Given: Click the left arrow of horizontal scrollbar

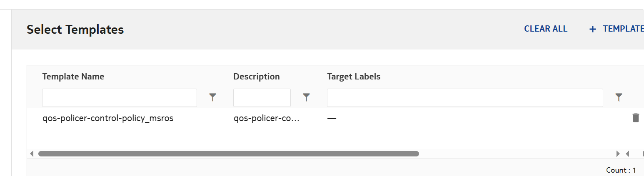Looking at the screenshot, I should 32,154.
